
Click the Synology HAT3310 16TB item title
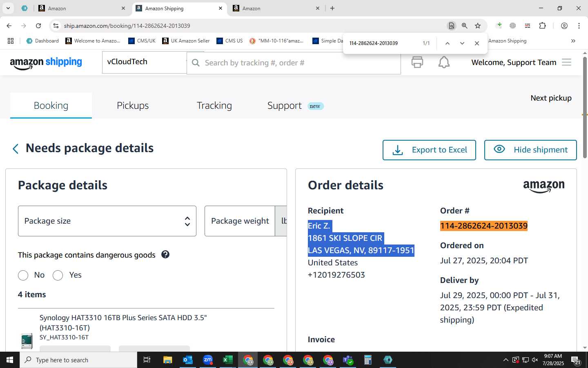point(123,323)
